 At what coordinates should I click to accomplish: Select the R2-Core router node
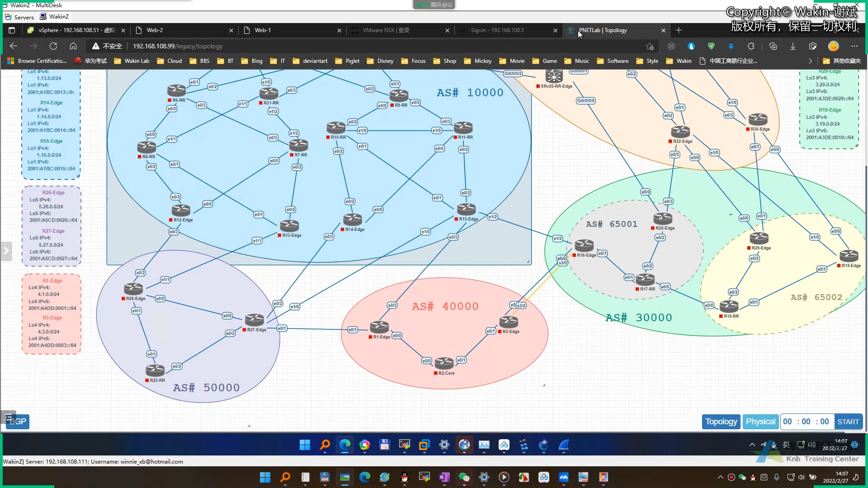pyautogui.click(x=444, y=363)
